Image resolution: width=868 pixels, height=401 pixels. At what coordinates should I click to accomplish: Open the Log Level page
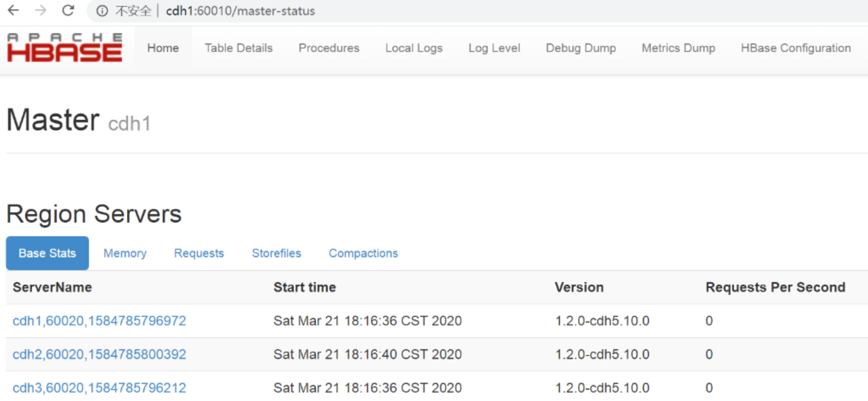pos(494,48)
